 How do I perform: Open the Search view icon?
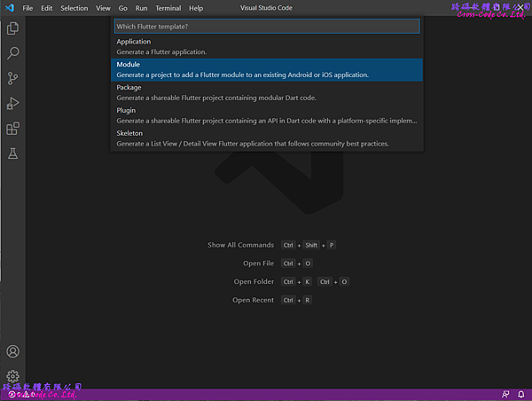click(12, 53)
